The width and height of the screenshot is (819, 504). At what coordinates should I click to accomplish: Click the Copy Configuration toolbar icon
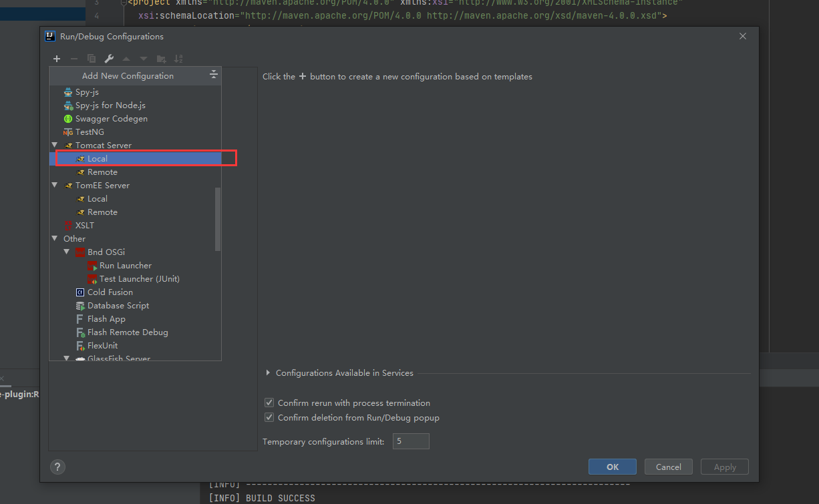coord(92,59)
